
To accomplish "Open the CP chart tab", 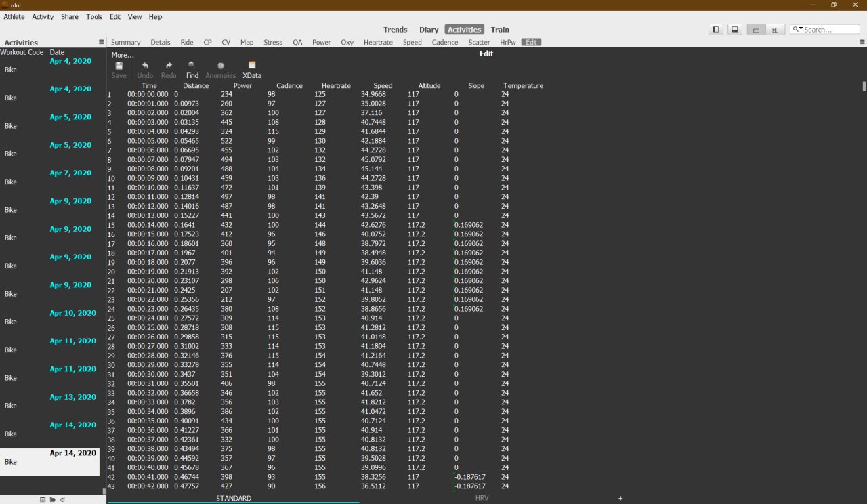I will click(207, 42).
